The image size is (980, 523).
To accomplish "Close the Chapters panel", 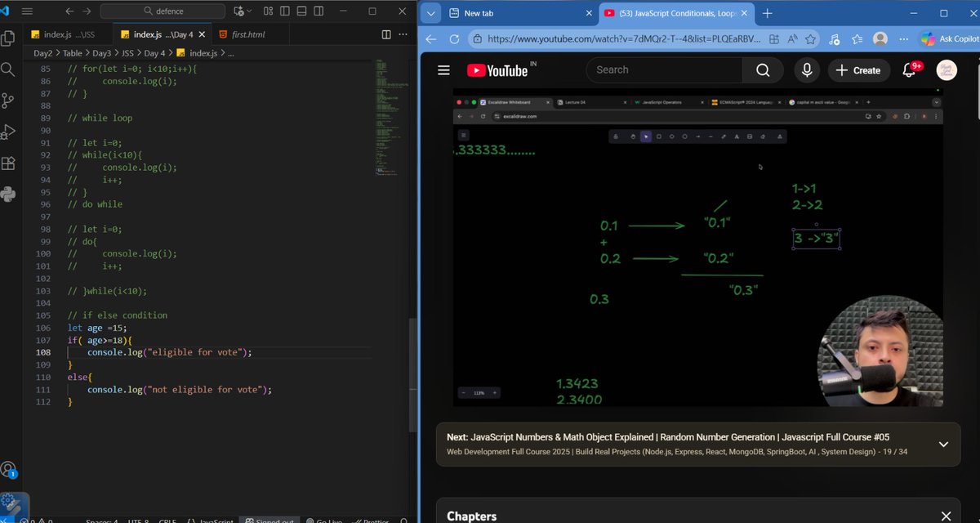I will (946, 516).
